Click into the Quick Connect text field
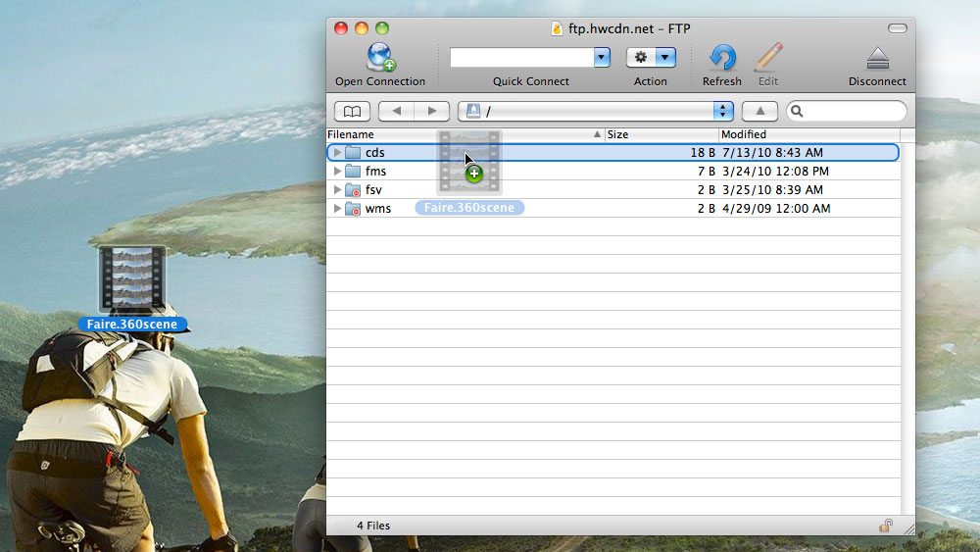The width and height of the screenshot is (980, 552). [522, 58]
